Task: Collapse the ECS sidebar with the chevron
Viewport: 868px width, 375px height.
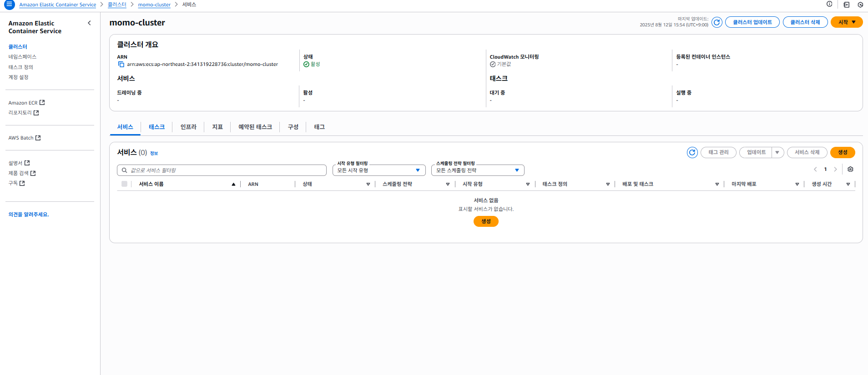Action: tap(89, 23)
